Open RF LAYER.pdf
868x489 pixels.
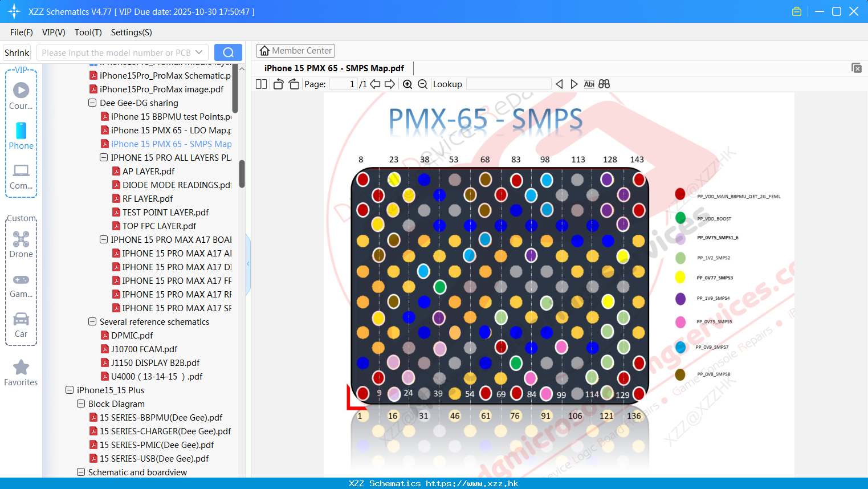(142, 199)
